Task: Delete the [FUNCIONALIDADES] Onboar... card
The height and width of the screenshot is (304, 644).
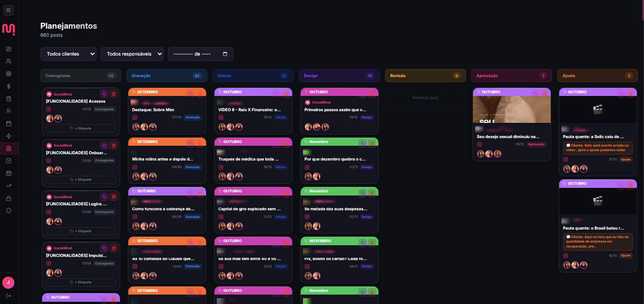Action: click(x=114, y=145)
